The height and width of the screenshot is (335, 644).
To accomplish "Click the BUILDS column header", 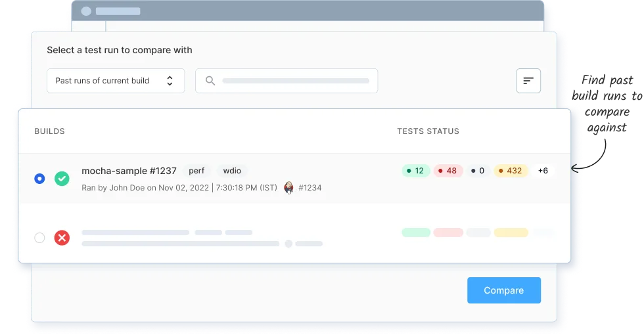I will tap(50, 131).
